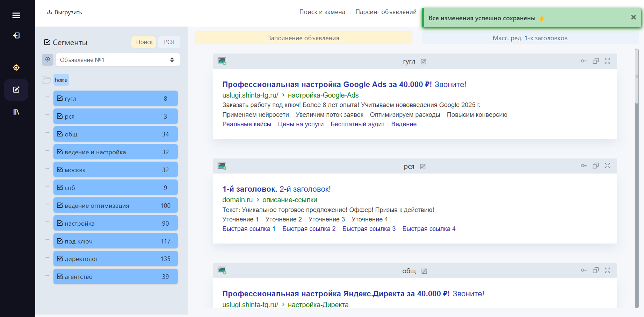Open the Объявление №1 dropdown
The width and height of the screenshot is (644, 317).
(x=118, y=60)
